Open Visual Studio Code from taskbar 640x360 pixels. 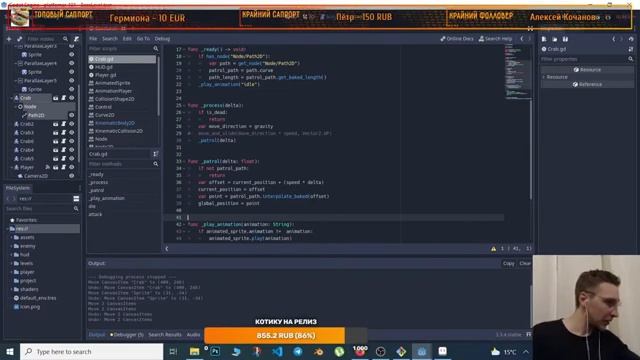click(277, 351)
